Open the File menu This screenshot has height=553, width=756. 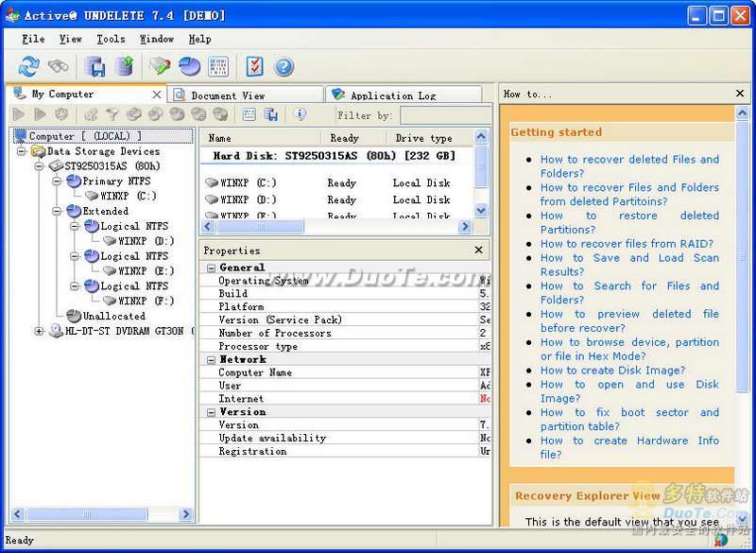click(x=33, y=39)
